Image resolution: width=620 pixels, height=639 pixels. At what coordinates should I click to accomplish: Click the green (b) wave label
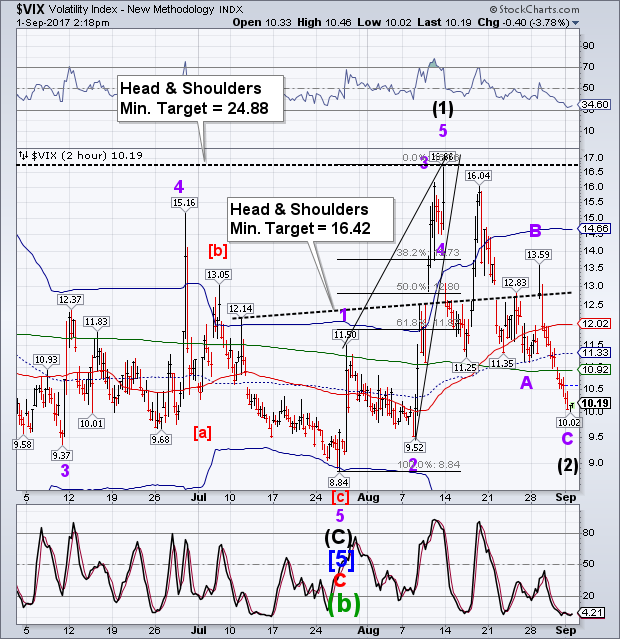(x=344, y=604)
